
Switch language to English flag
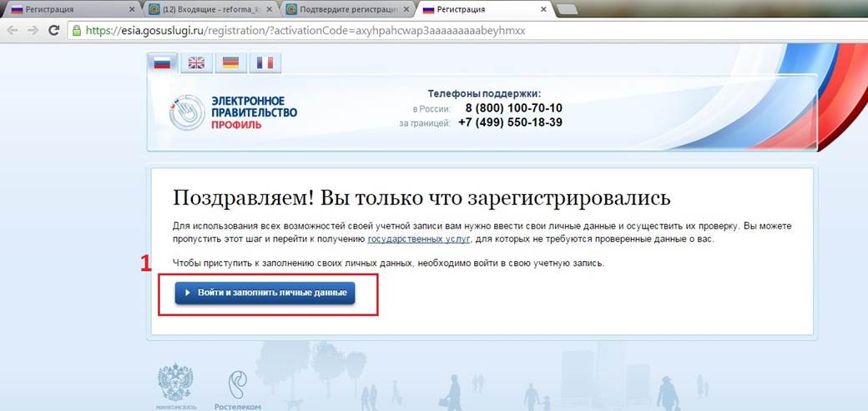196,63
